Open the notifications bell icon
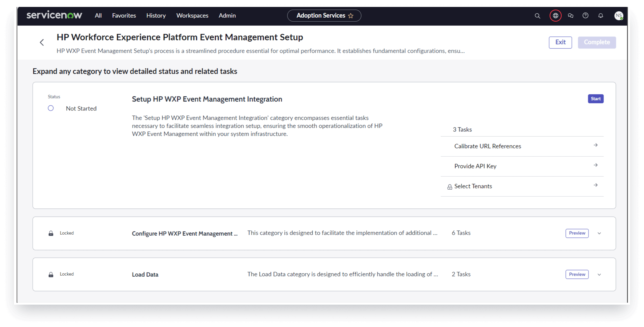This screenshot has width=644, height=327. click(601, 16)
